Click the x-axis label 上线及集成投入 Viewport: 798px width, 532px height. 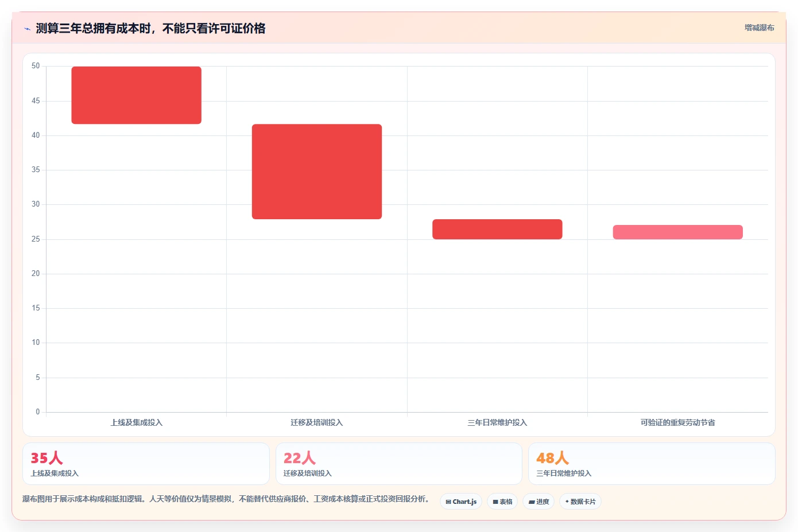coord(137,422)
